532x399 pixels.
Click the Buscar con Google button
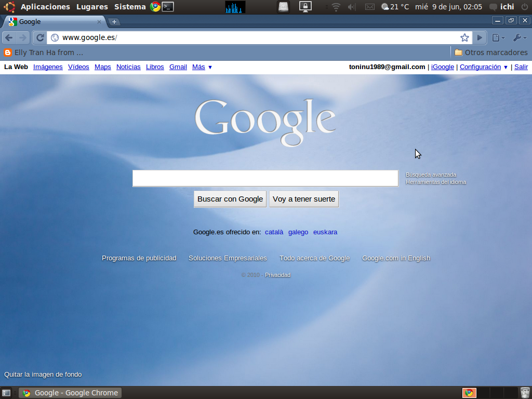pyautogui.click(x=230, y=199)
